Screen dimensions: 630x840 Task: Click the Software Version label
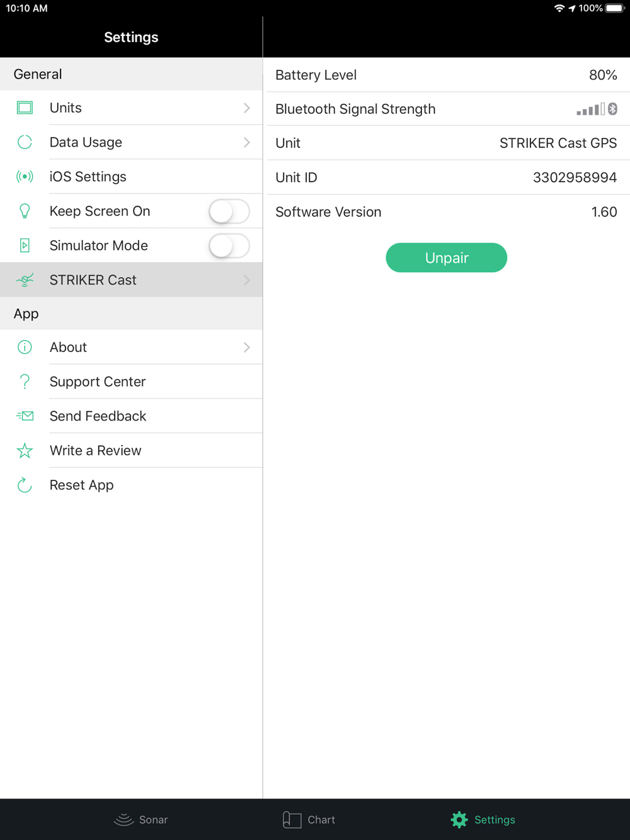328,212
